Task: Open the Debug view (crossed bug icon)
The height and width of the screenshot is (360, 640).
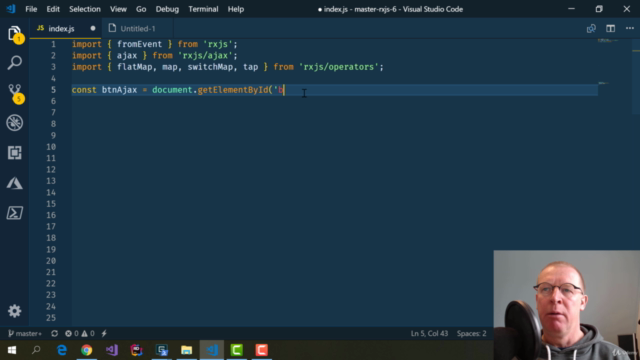Action: (15, 123)
